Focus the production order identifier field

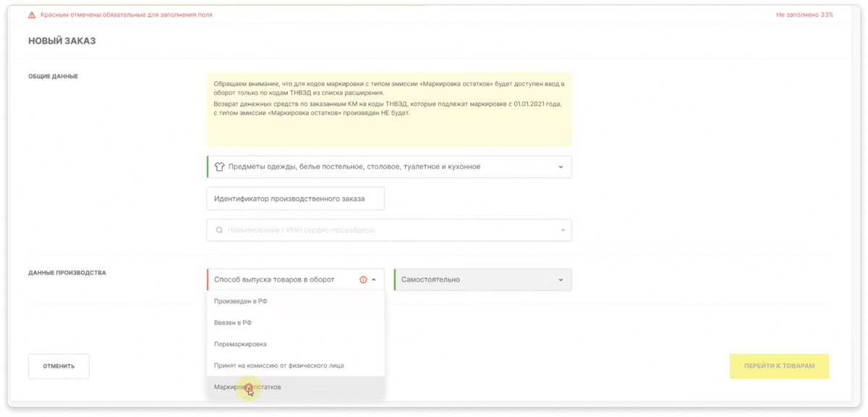tap(295, 198)
